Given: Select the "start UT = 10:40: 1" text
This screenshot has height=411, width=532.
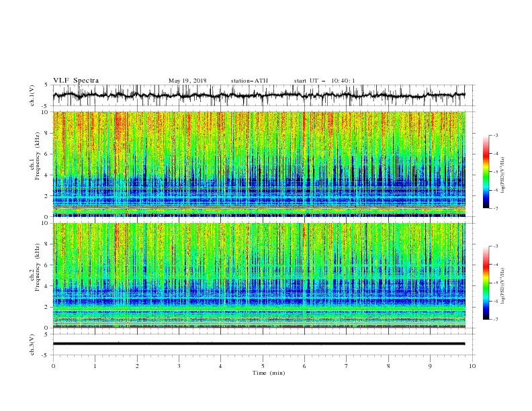Looking at the screenshot, I should click(x=324, y=81).
